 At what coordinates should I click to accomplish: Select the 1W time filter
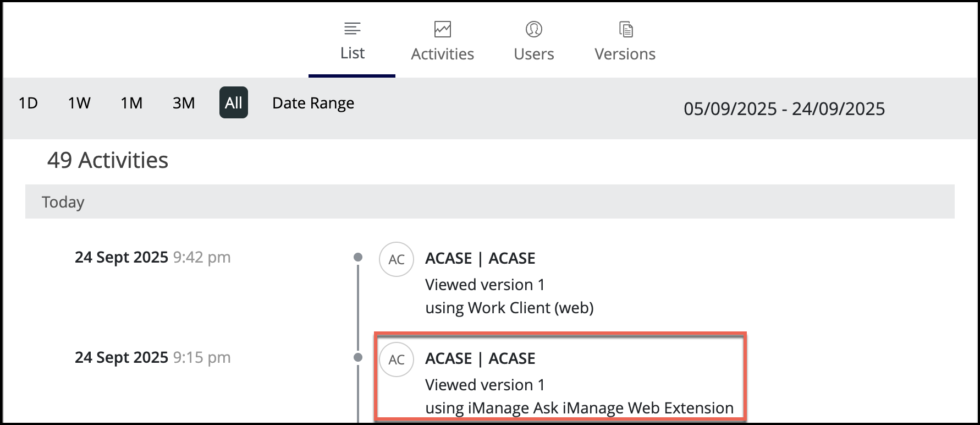79,103
